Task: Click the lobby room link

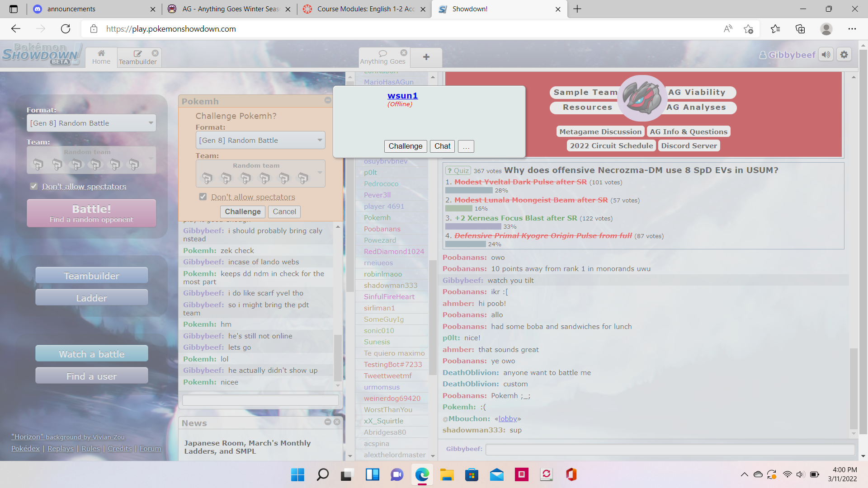Action: tap(508, 418)
